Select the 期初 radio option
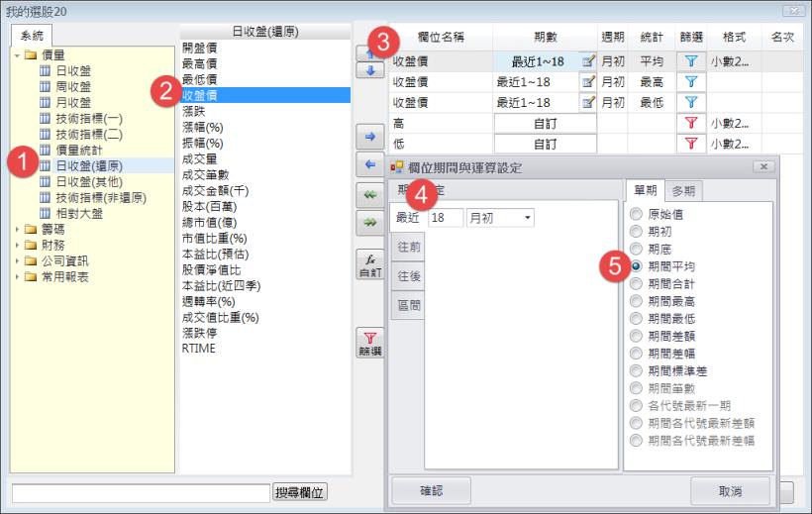Screen dimensions: 812x514 (x=636, y=231)
